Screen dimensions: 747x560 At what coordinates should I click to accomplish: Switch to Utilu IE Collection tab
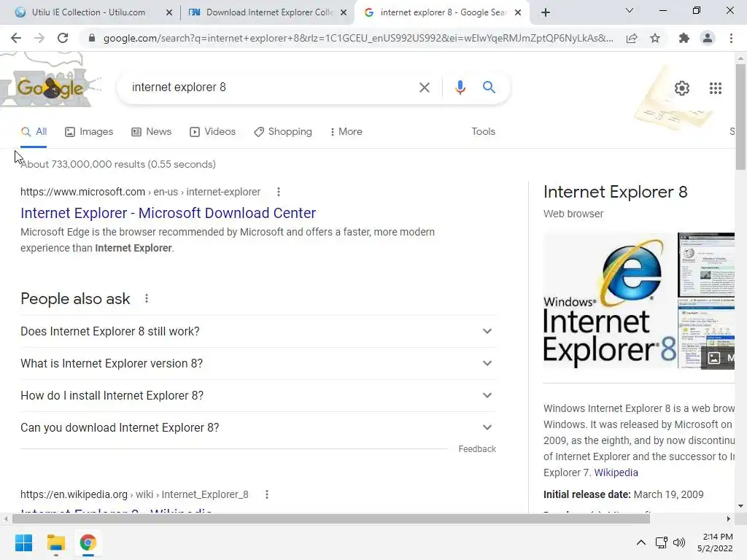pos(88,12)
